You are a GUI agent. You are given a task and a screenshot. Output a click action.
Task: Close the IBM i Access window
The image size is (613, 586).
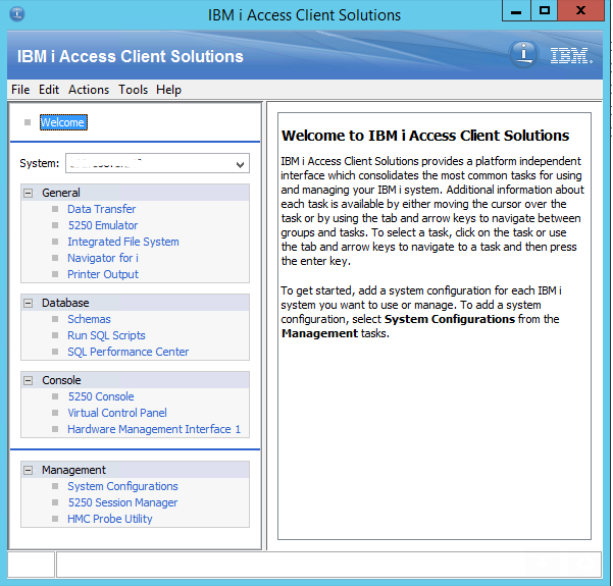(x=581, y=11)
